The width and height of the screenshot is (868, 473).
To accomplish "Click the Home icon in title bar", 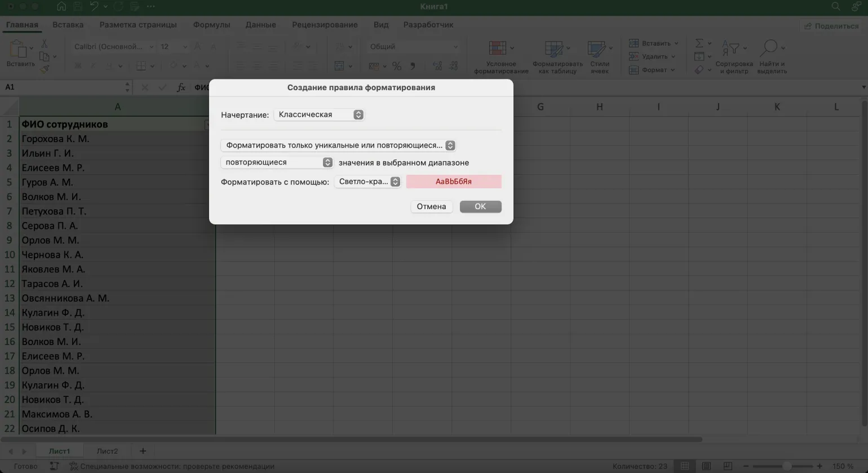I will pos(61,7).
